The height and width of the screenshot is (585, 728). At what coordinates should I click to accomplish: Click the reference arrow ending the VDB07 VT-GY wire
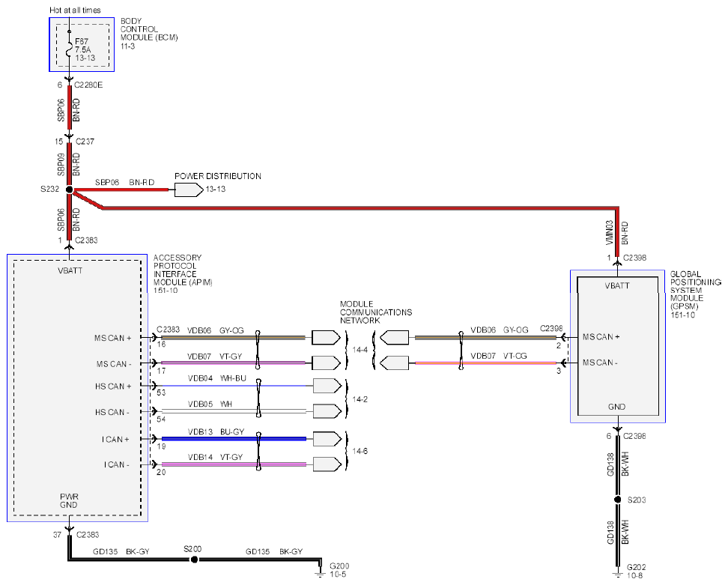click(x=326, y=363)
